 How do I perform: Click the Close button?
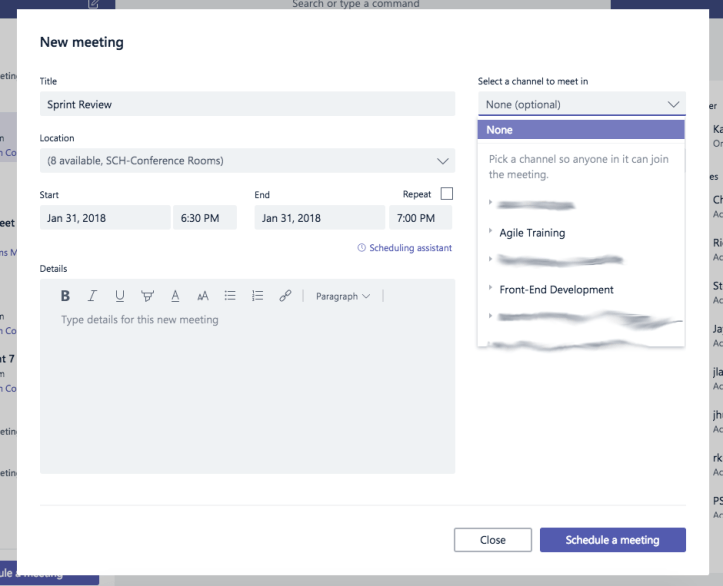click(492, 540)
